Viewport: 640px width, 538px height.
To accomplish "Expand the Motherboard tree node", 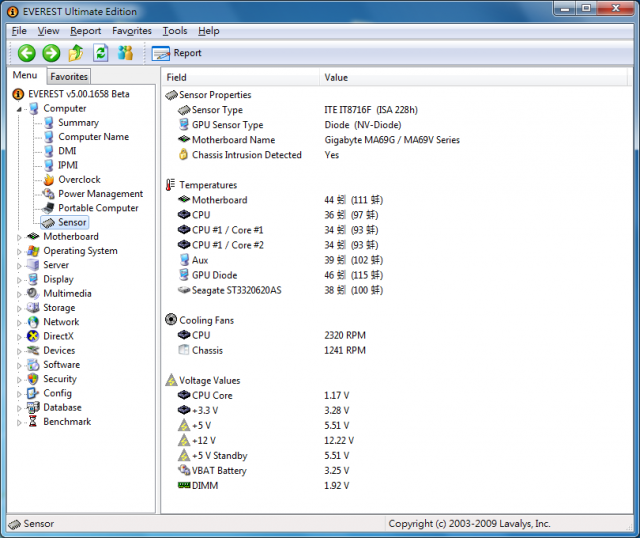I will click(x=19, y=237).
